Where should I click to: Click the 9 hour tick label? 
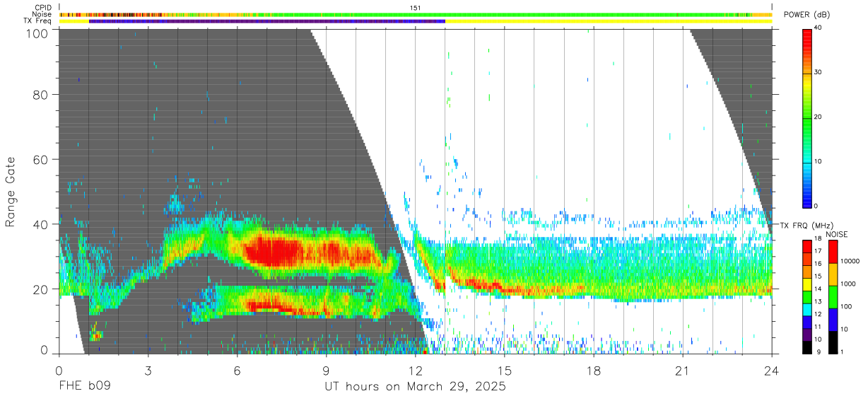(327, 369)
